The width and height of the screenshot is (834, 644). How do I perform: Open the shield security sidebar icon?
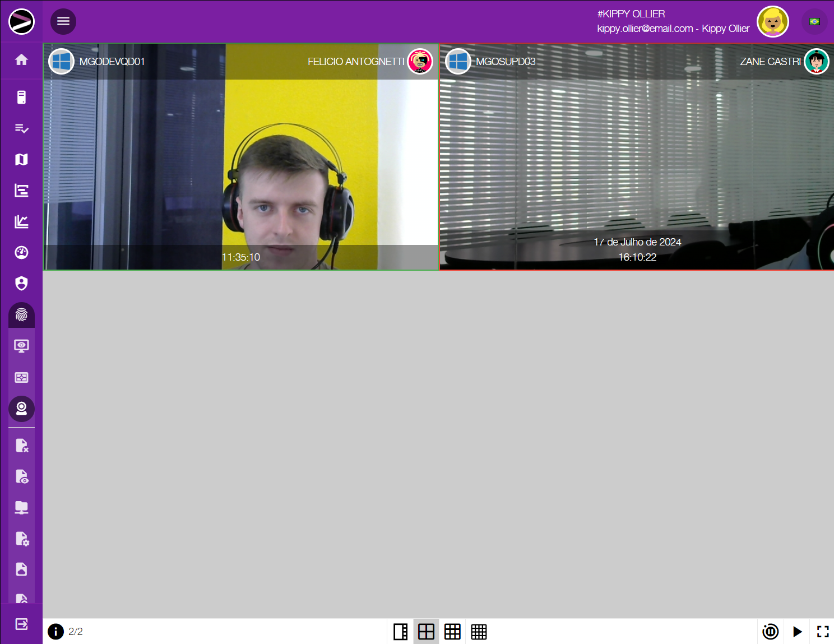(x=21, y=284)
